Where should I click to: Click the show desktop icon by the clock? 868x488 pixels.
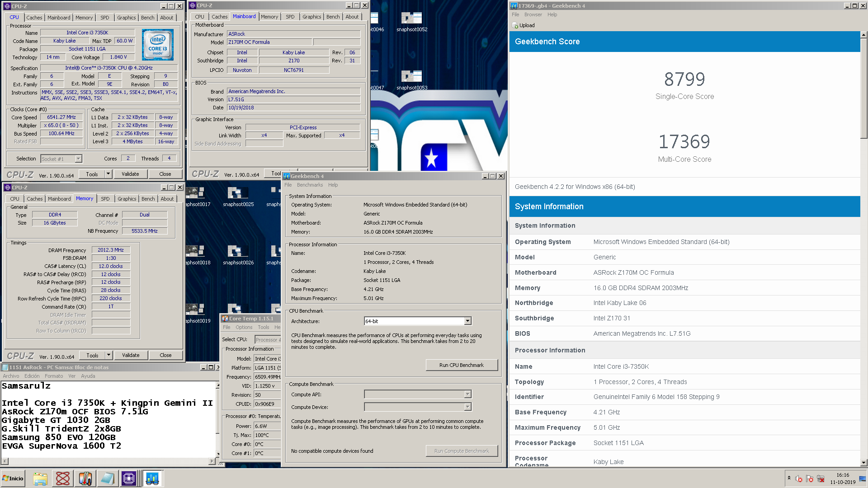(863, 479)
